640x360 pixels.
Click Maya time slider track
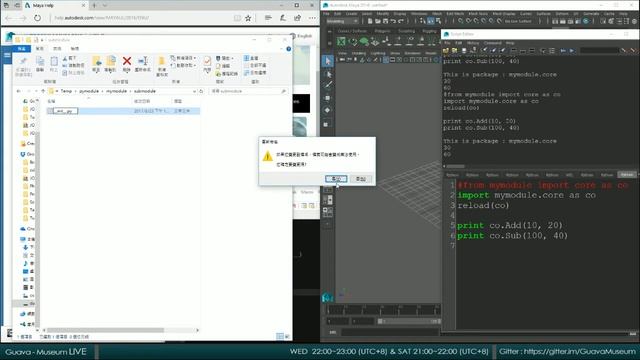[x=383, y=309]
